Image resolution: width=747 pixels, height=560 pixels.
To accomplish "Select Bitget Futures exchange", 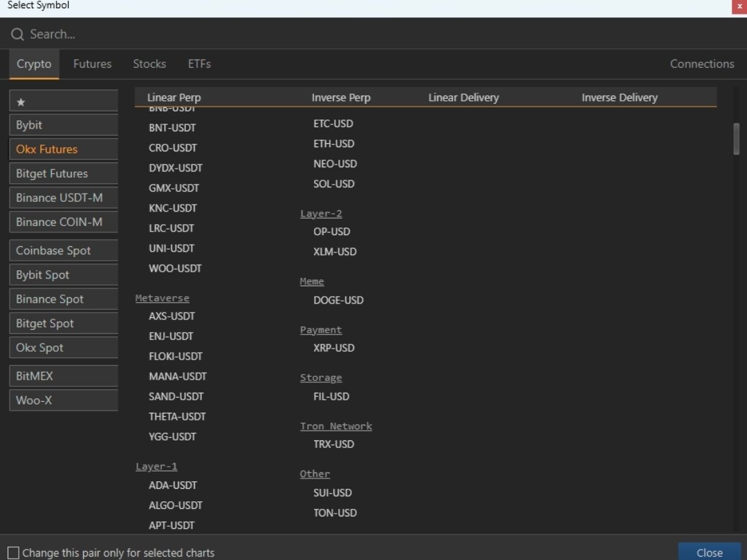I will click(x=64, y=174).
